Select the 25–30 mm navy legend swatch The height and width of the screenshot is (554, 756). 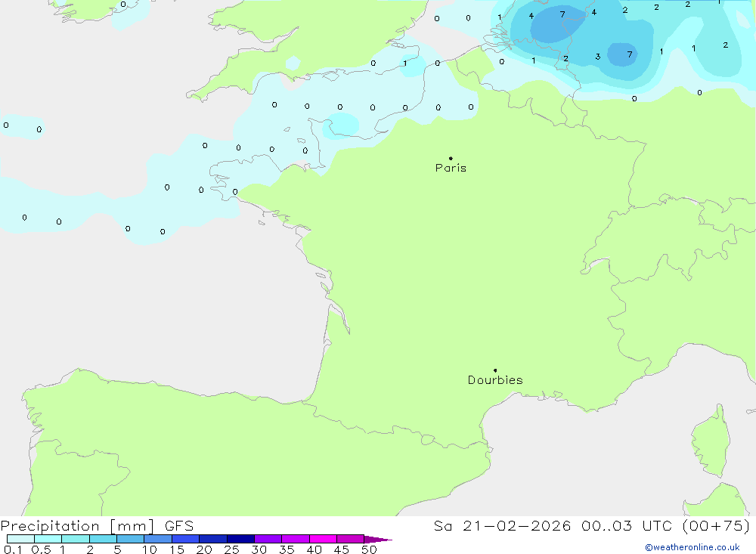pyautogui.click(x=240, y=539)
